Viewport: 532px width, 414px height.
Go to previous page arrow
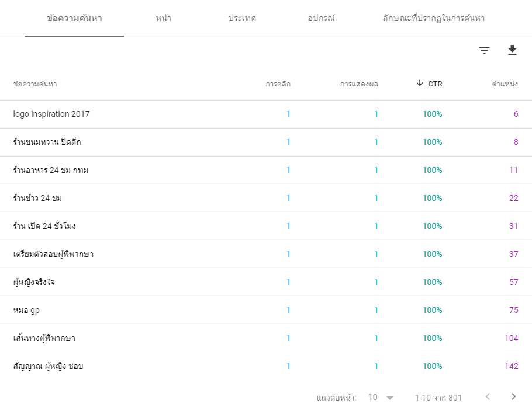(x=488, y=396)
